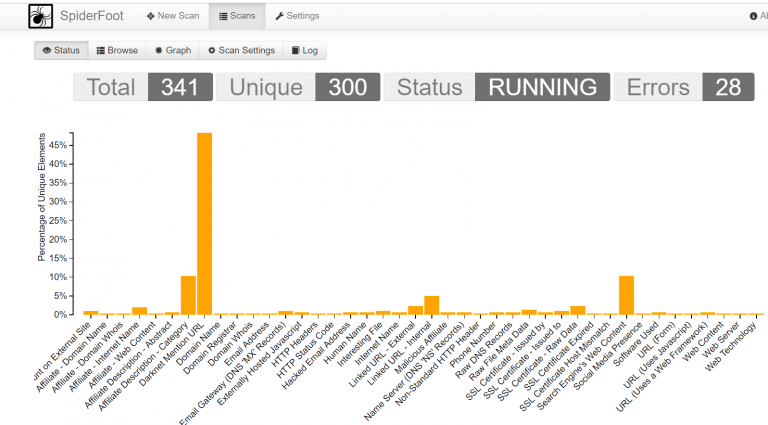This screenshot has height=425, width=768.
Task: Click the Search Engine's Web Content bar
Action: [x=626, y=295]
